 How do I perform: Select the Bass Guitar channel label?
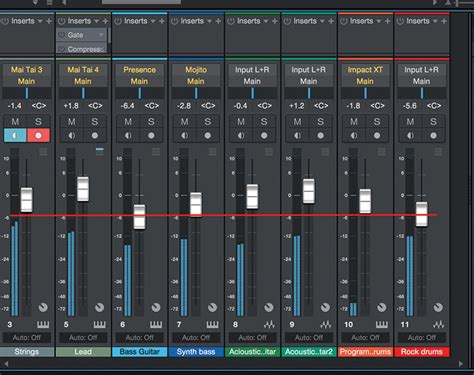tap(139, 352)
